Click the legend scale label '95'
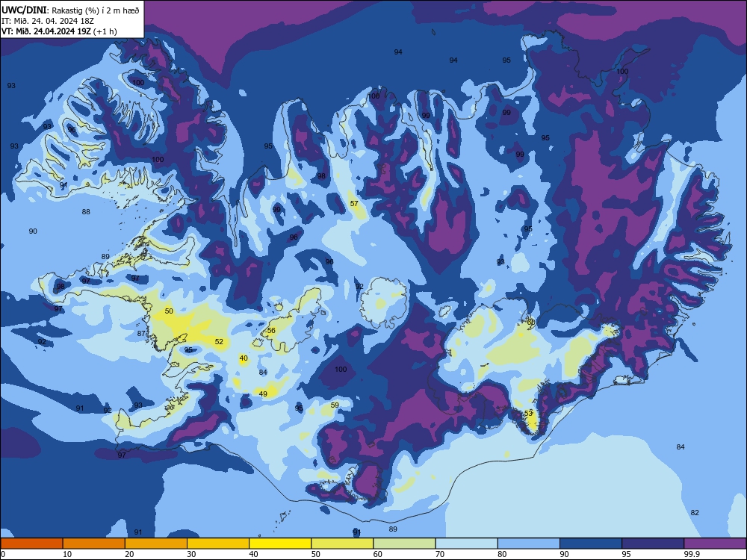 click(x=627, y=554)
